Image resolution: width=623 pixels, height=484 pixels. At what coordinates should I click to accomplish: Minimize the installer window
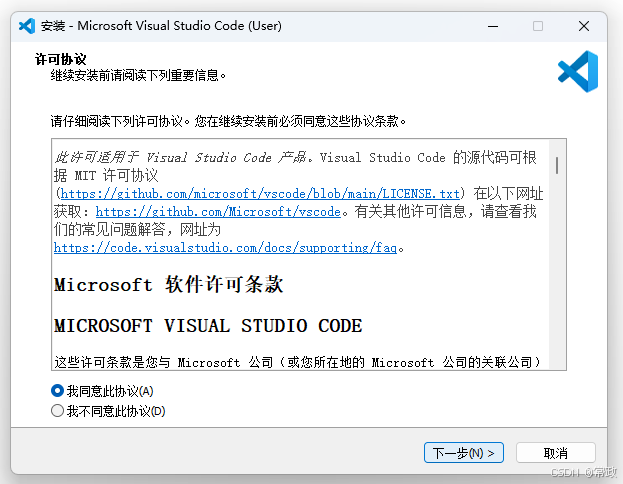[x=493, y=26]
